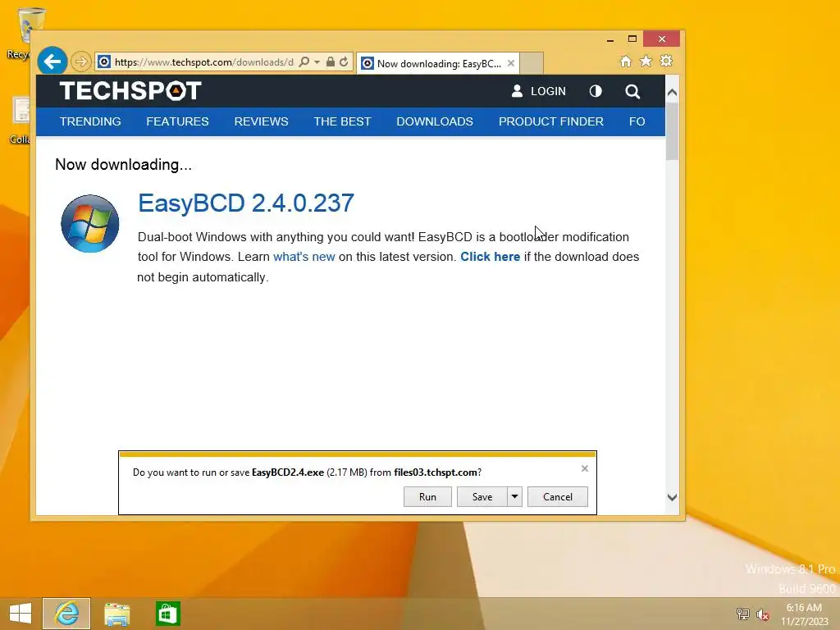Click the TechSpot logo
This screenshot has width=840, height=630.
[130, 90]
